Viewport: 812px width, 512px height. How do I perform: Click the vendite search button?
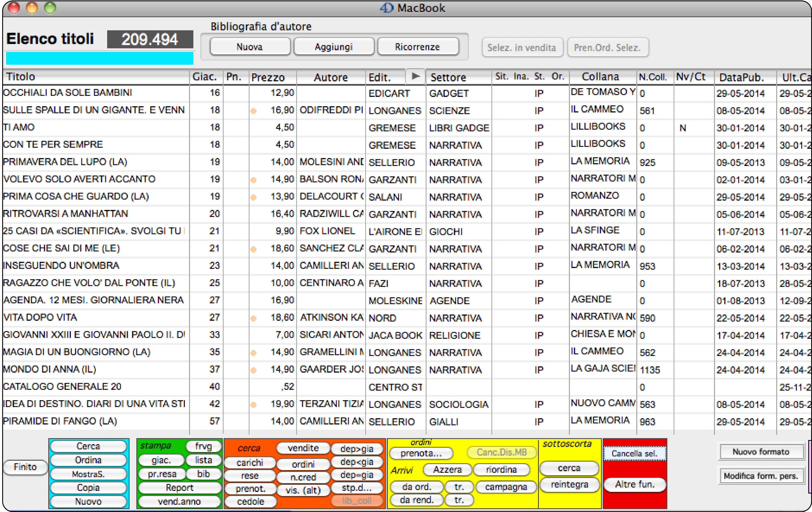click(303, 448)
